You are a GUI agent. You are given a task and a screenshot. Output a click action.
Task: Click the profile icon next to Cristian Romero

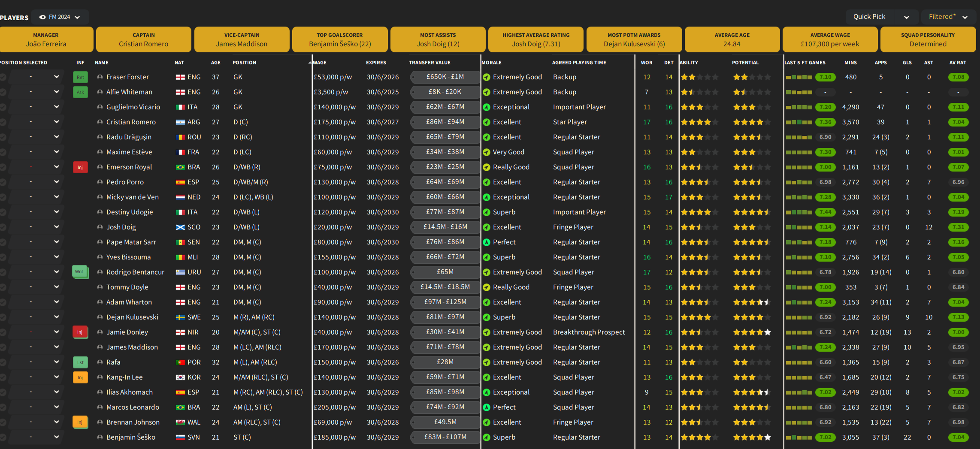(x=100, y=122)
